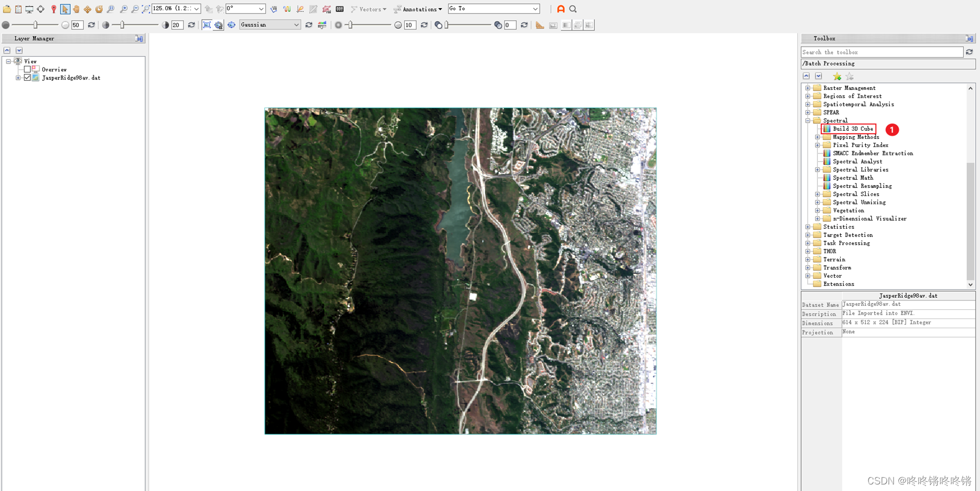Click the Search the toolbox field
Image resolution: width=980 pixels, height=491 pixels.
pyautogui.click(x=882, y=52)
